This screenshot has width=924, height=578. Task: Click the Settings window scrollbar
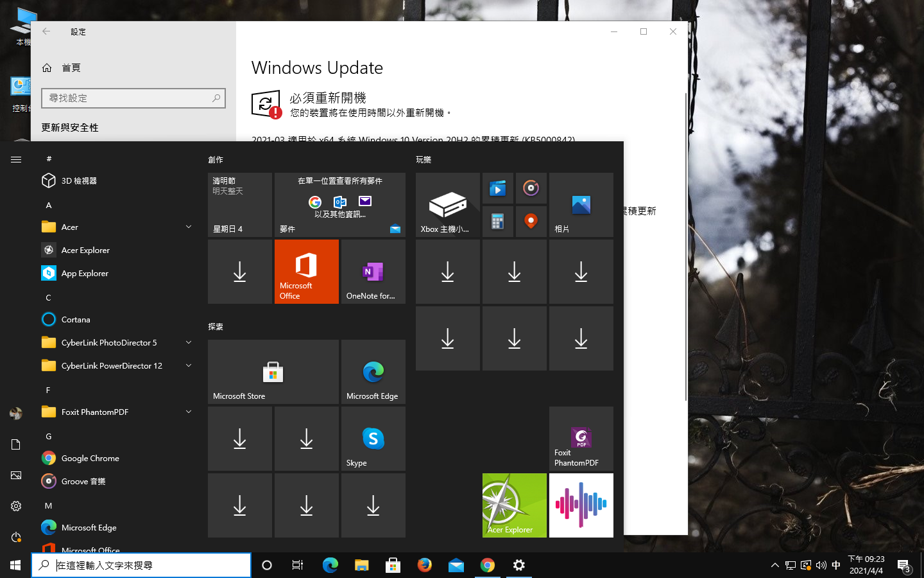click(686, 247)
